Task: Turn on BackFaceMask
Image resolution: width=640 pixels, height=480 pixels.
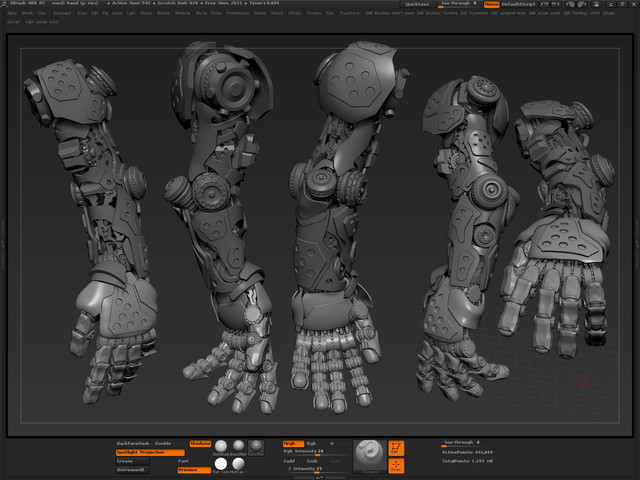Action: (x=132, y=443)
